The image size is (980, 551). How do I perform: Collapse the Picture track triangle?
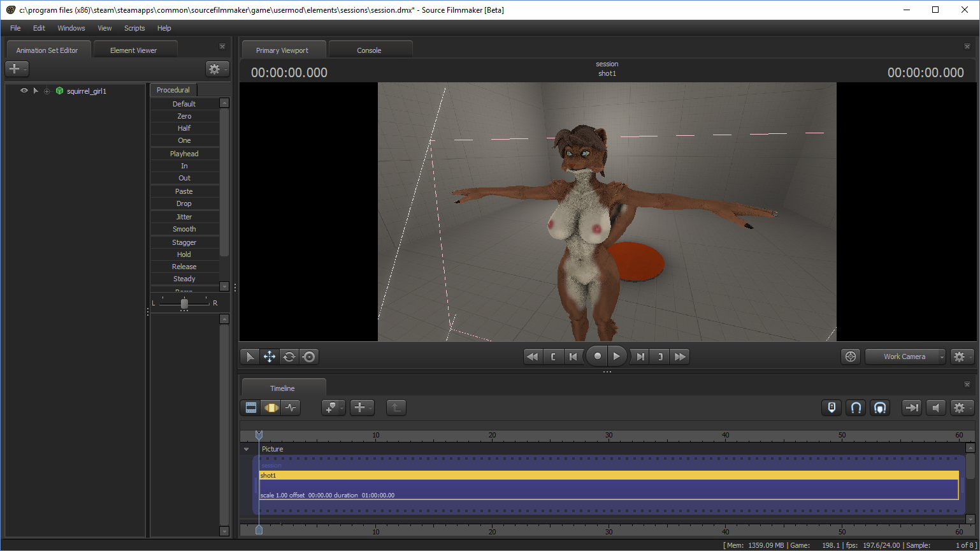click(x=247, y=449)
